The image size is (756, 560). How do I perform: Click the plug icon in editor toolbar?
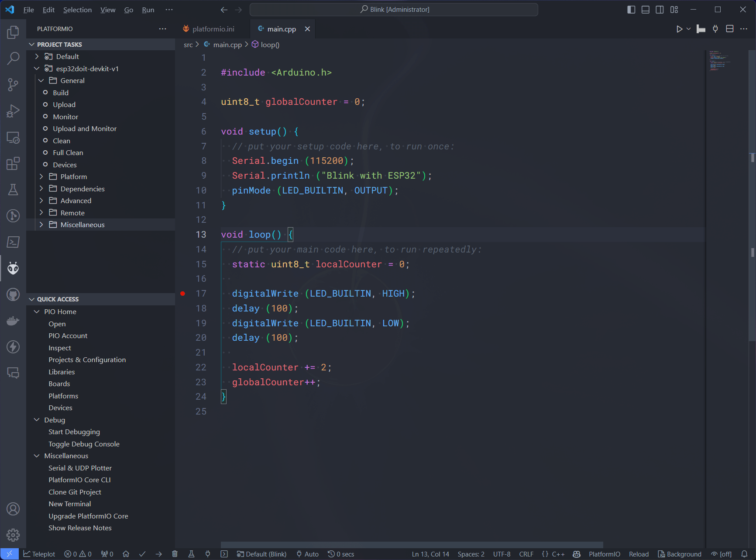(715, 29)
